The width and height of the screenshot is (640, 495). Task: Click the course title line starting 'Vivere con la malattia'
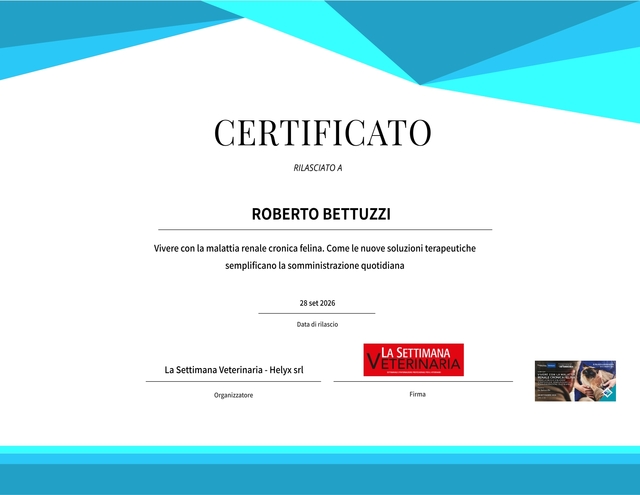point(315,248)
